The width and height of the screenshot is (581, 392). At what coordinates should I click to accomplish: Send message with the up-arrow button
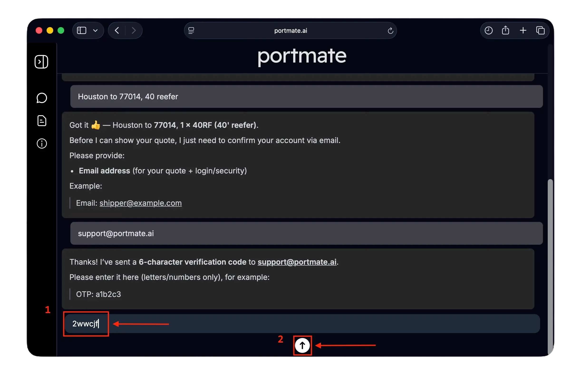(302, 345)
